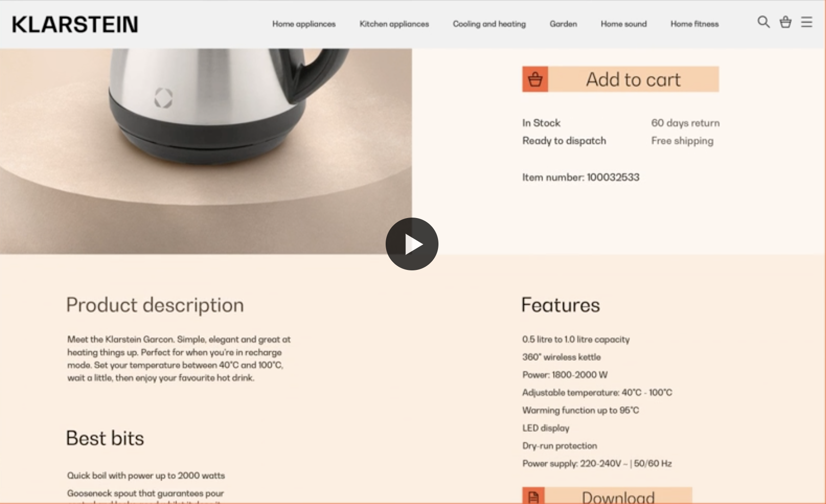Open the Kitchen appliances menu

(394, 24)
